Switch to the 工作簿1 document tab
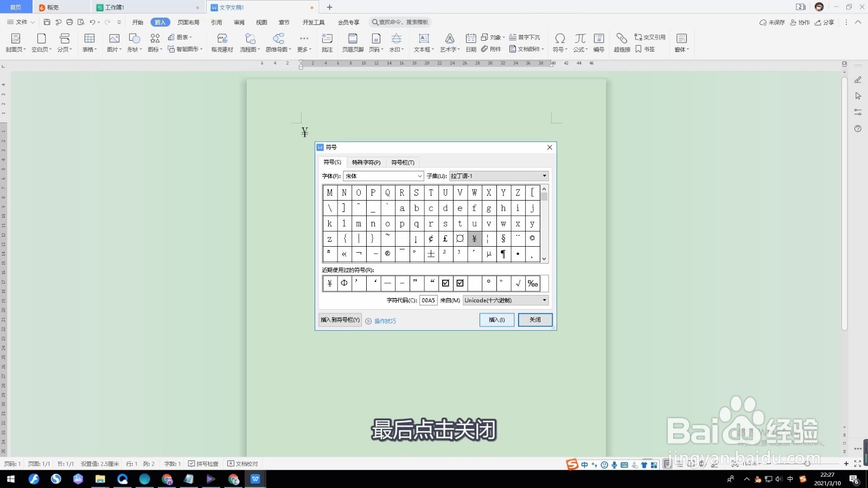 click(x=148, y=7)
